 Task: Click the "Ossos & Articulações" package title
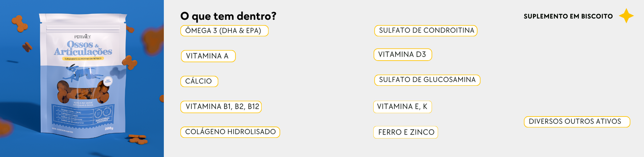tap(83, 48)
